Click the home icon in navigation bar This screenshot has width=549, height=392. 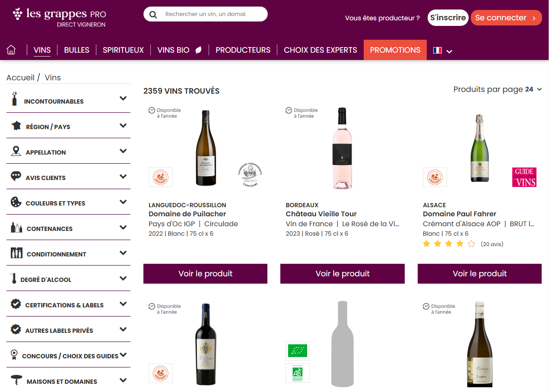coord(11,50)
